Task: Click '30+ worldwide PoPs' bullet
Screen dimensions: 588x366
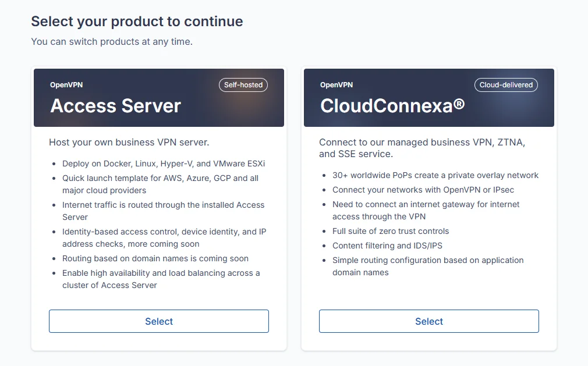Action: [435, 175]
